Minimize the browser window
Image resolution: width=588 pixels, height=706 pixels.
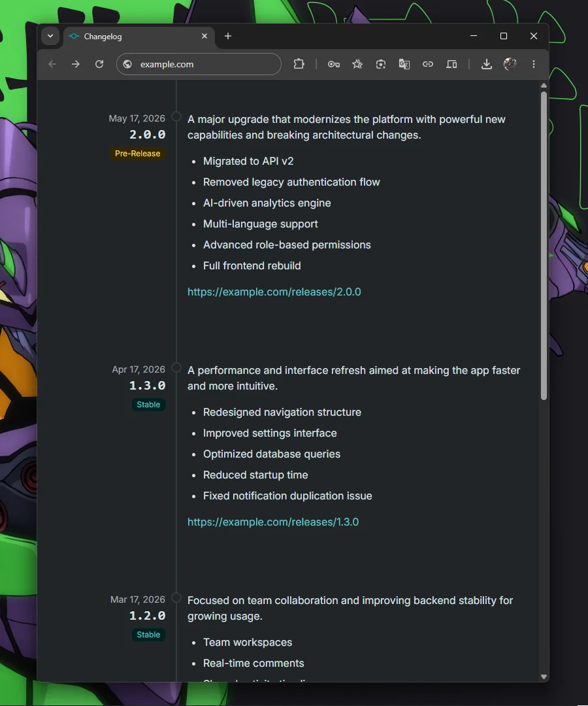click(x=474, y=36)
